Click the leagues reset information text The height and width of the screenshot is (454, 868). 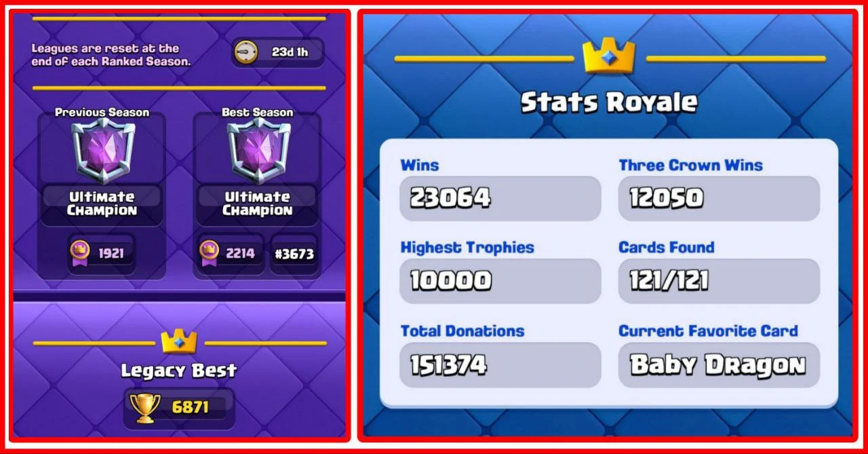coord(111,54)
